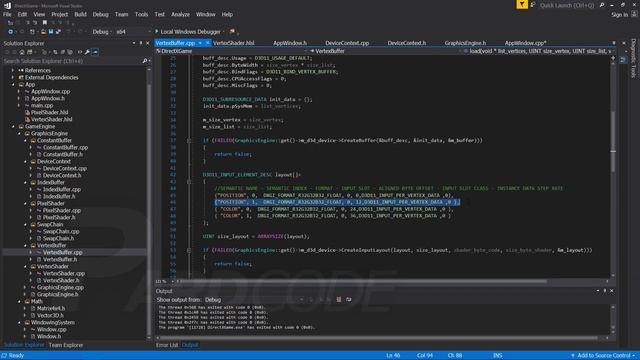640x360 pixels.
Task: Open the Tools menu
Action: point(142,14)
